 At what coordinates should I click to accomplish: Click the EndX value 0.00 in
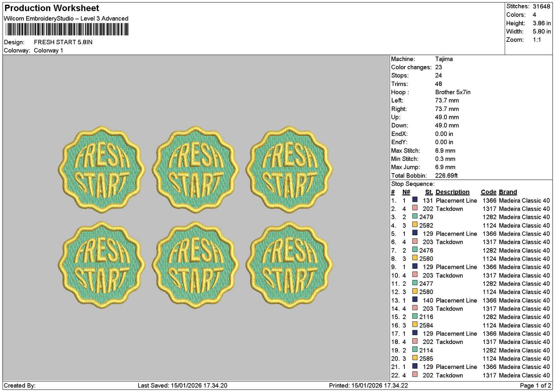pos(444,134)
